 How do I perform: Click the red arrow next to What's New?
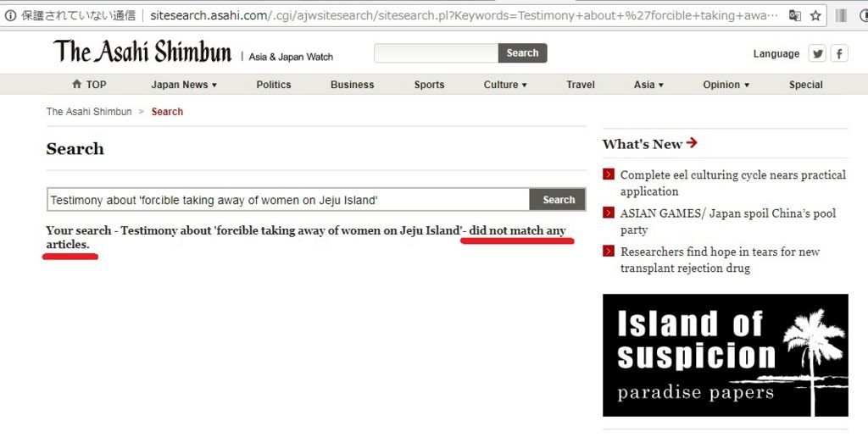(x=692, y=143)
